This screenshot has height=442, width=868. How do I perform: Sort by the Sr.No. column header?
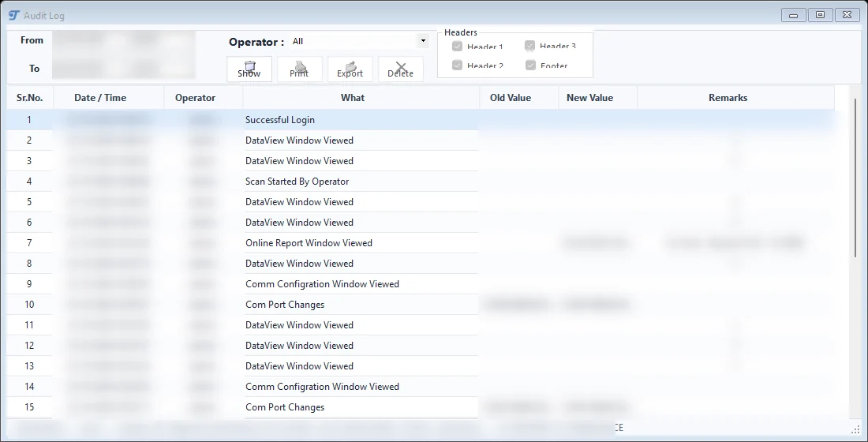pos(29,98)
